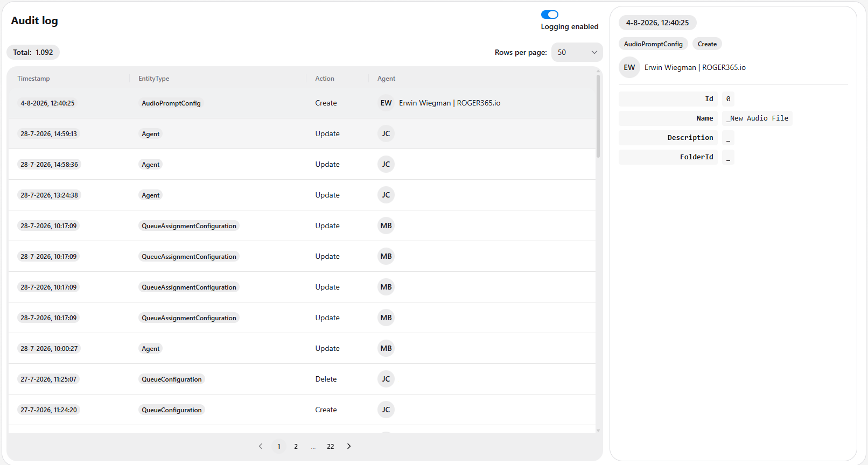Screen dimensions: 868x465
Task: Select the '28-7-2026, 14:59:13' row timestamp
Action: coord(48,134)
